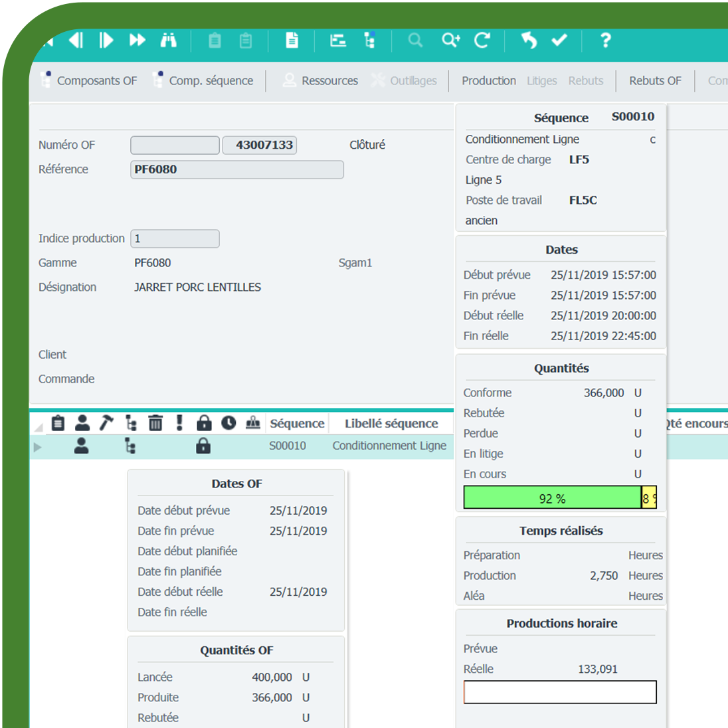Click the lock icon in S00010 row
The width and height of the screenshot is (728, 728).
(x=203, y=446)
